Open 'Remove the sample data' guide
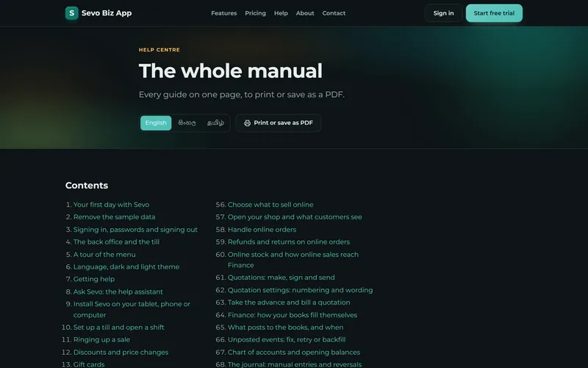This screenshot has width=588, height=368. pyautogui.click(x=114, y=217)
